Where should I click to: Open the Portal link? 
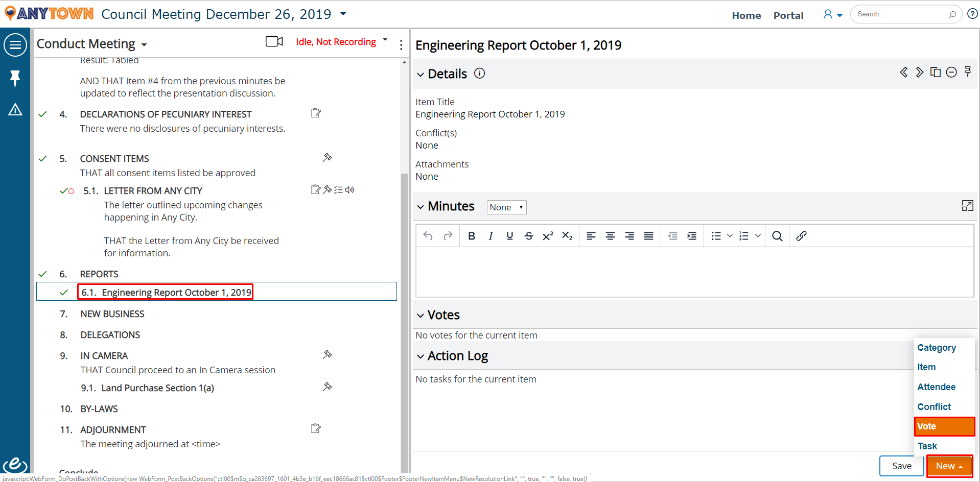coord(788,15)
